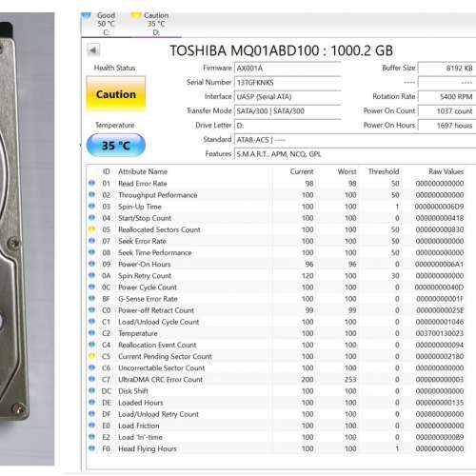The width and height of the screenshot is (476, 476).
Task: Click the disk title TOSHIBA MQ01ABD100 : 1000.2 GB
Action: coord(281,50)
